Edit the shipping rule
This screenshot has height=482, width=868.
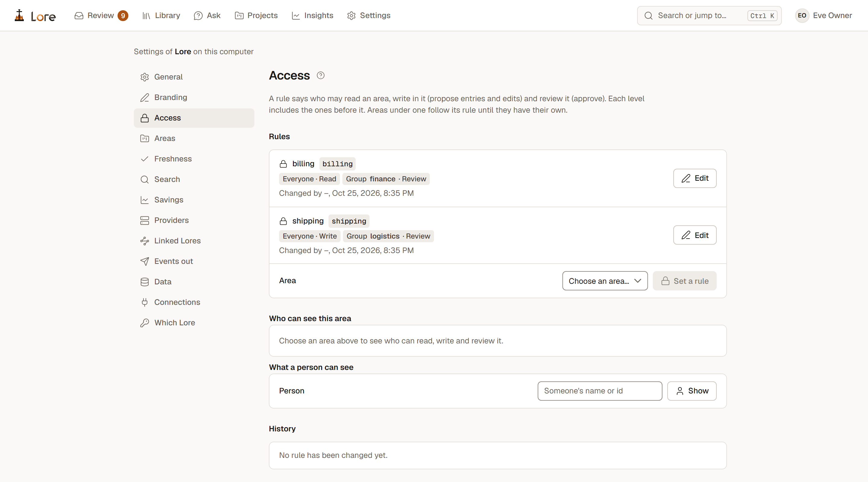[694, 235]
